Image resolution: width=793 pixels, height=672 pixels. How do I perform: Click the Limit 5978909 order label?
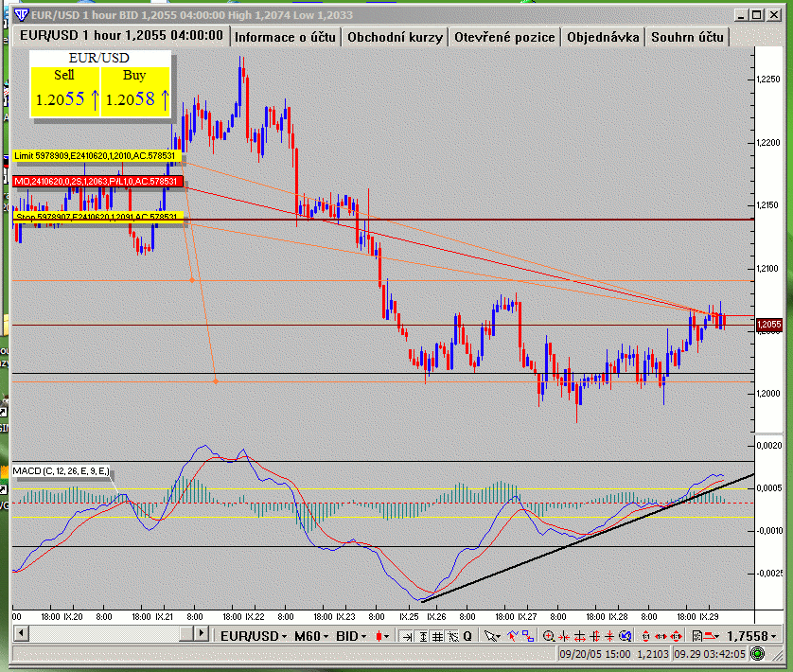(95, 156)
